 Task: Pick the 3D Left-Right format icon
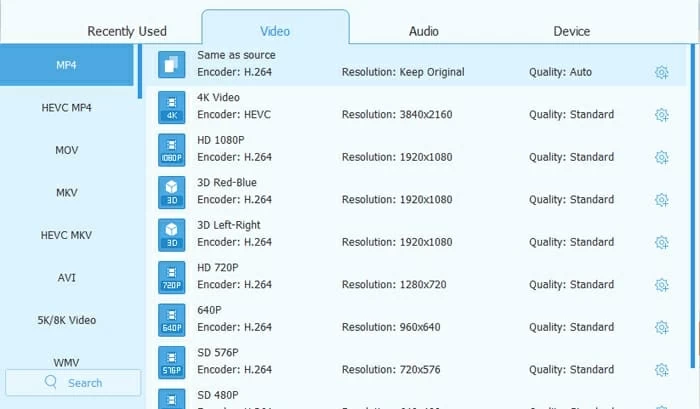click(173, 234)
